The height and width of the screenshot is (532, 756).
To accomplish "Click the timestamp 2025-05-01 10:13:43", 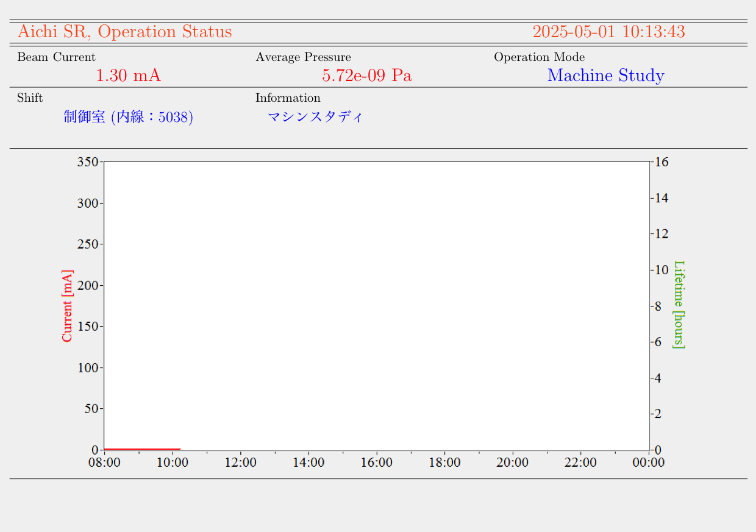I will 608,32.
